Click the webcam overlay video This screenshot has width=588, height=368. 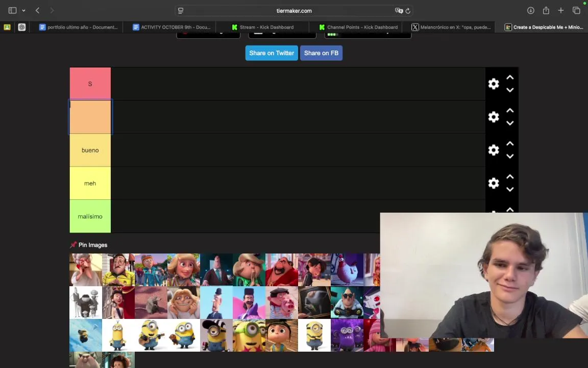coord(484,275)
